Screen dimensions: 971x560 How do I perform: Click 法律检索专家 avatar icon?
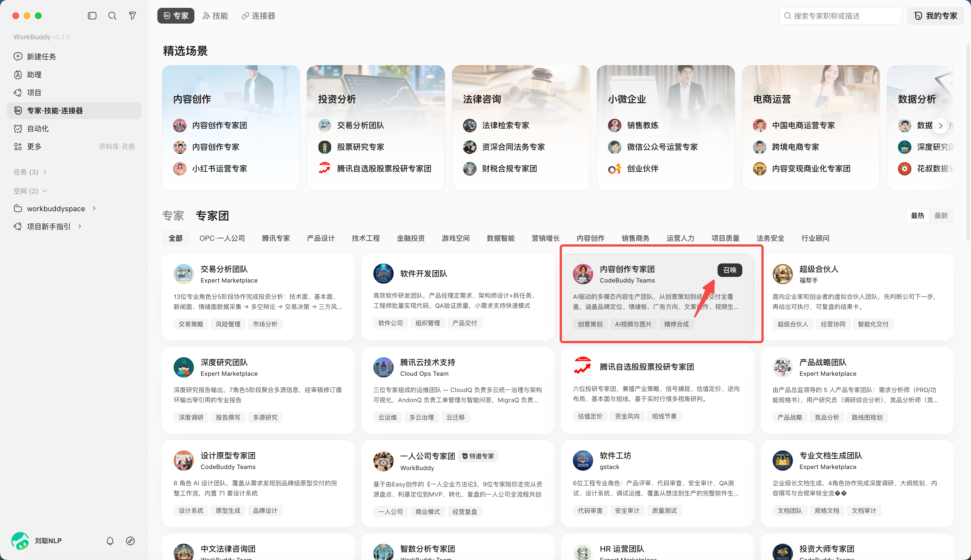470,125
